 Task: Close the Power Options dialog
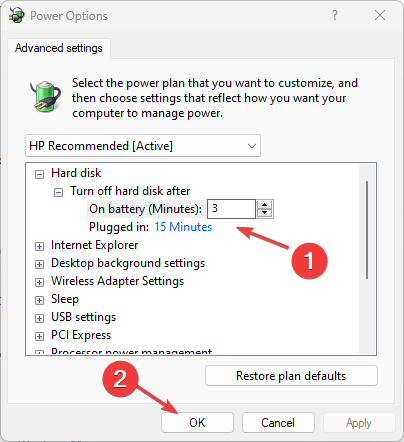380,15
